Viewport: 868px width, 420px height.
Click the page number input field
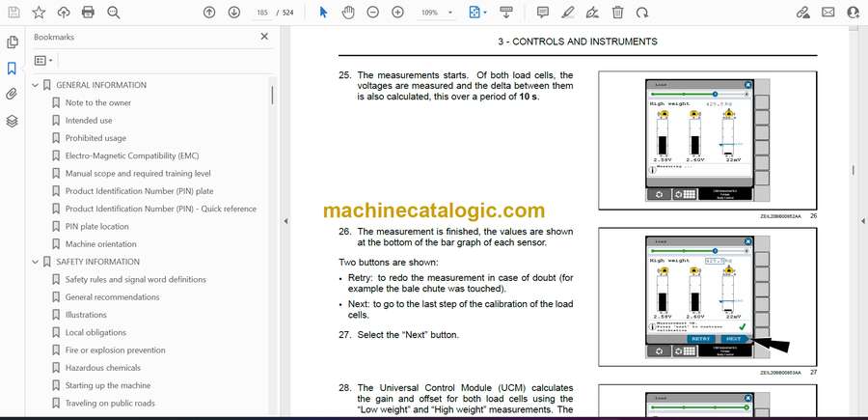(261, 13)
